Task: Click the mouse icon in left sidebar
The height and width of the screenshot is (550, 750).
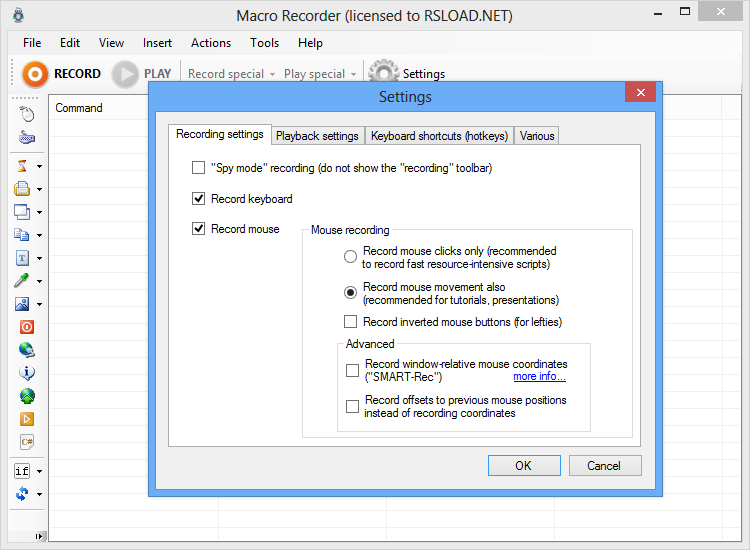Action: tap(27, 114)
